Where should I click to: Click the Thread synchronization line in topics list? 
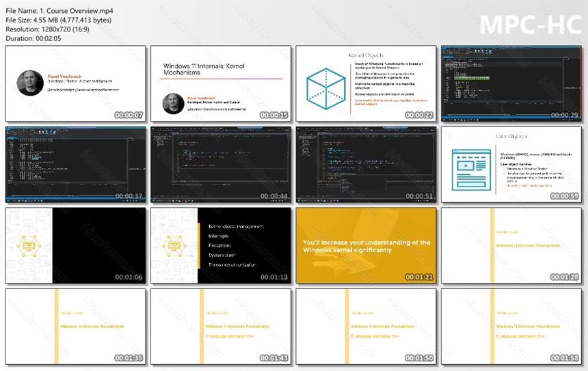tap(232, 264)
